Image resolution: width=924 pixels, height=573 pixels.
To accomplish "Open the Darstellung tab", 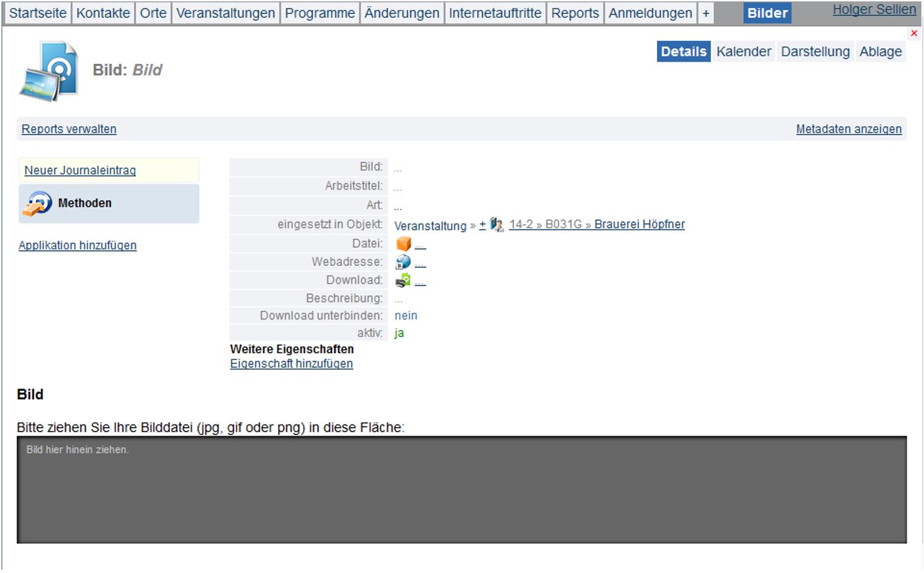I will [x=815, y=52].
